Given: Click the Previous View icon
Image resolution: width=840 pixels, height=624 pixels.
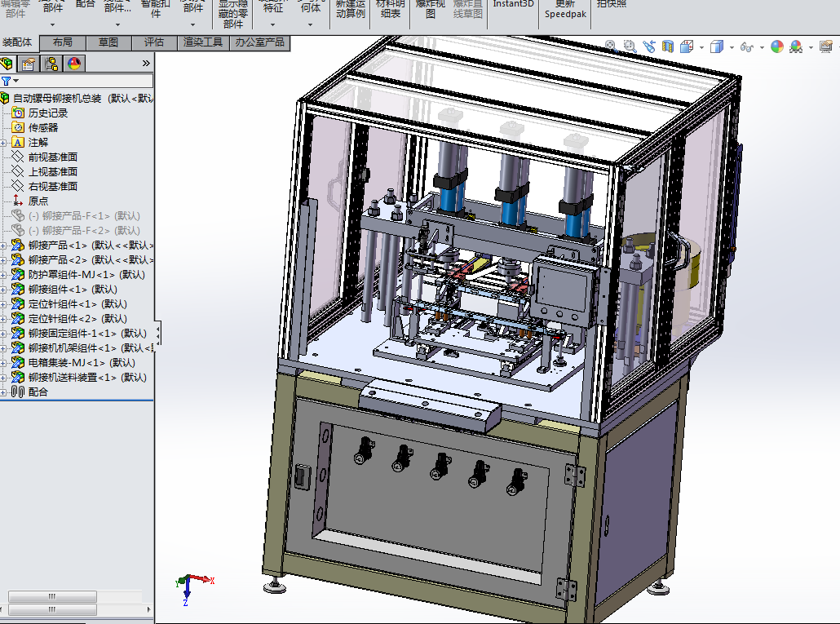Looking at the screenshot, I should click(x=649, y=46).
